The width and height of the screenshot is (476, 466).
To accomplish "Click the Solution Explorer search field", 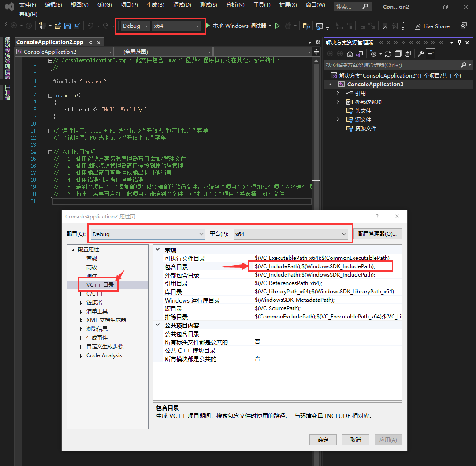I will point(392,65).
